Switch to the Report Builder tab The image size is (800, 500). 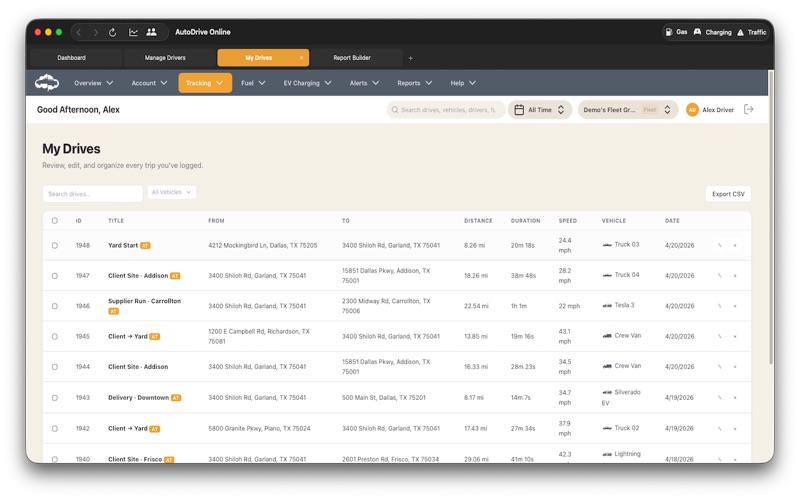(x=357, y=58)
